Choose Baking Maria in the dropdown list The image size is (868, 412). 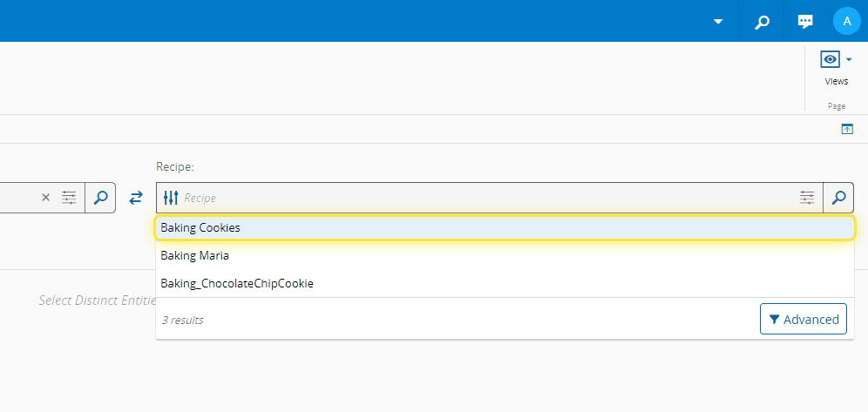coord(194,255)
